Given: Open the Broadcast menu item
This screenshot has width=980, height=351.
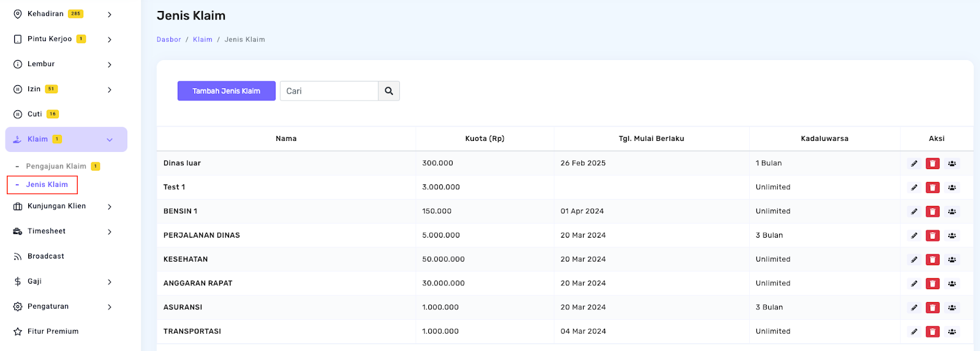Looking at the screenshot, I should pos(46,257).
